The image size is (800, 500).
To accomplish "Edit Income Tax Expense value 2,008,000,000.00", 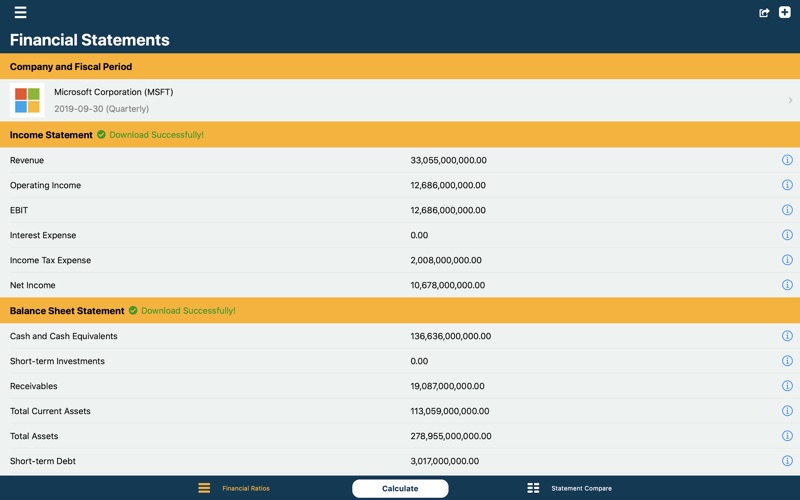I will pyautogui.click(x=446, y=260).
